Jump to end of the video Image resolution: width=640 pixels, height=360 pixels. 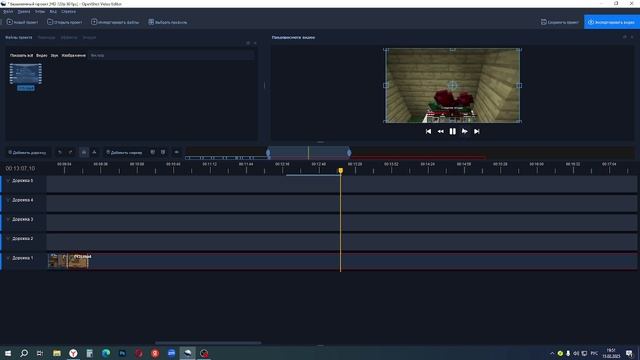click(x=476, y=131)
